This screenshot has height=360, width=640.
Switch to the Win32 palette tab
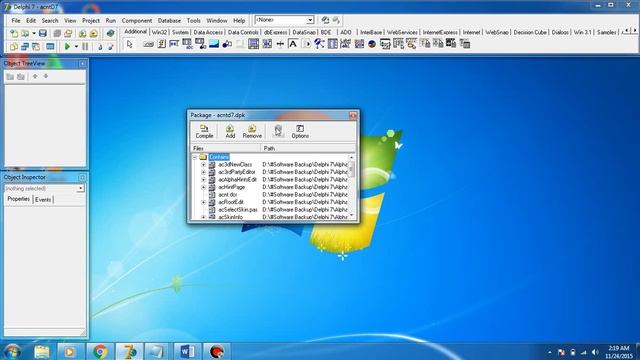point(159,32)
